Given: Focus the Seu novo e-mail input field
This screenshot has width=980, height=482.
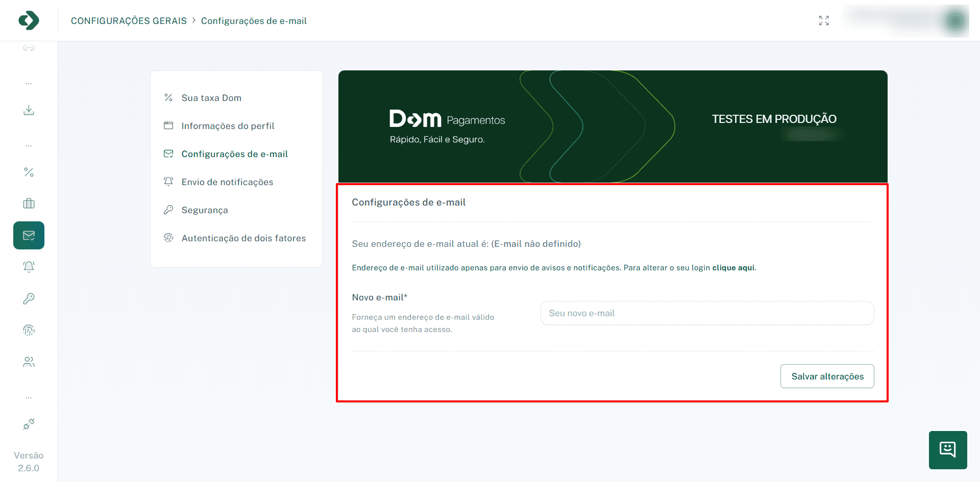Looking at the screenshot, I should pyautogui.click(x=706, y=313).
